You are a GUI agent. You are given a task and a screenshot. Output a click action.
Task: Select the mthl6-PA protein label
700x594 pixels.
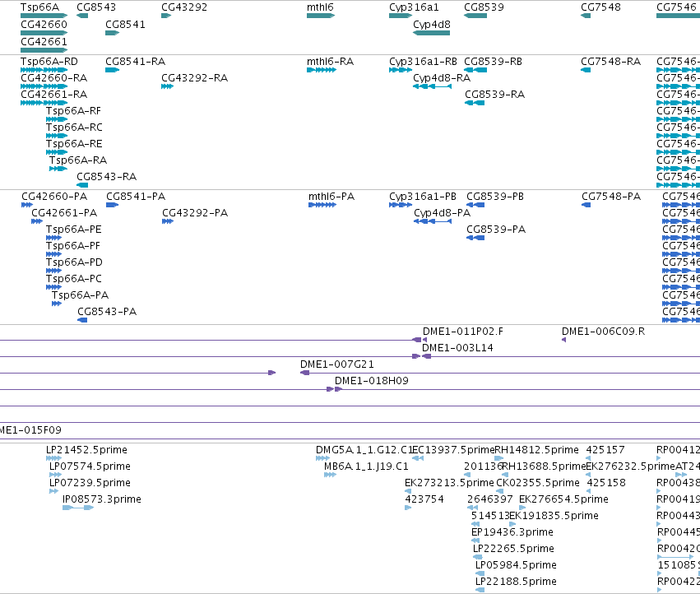[x=331, y=197]
